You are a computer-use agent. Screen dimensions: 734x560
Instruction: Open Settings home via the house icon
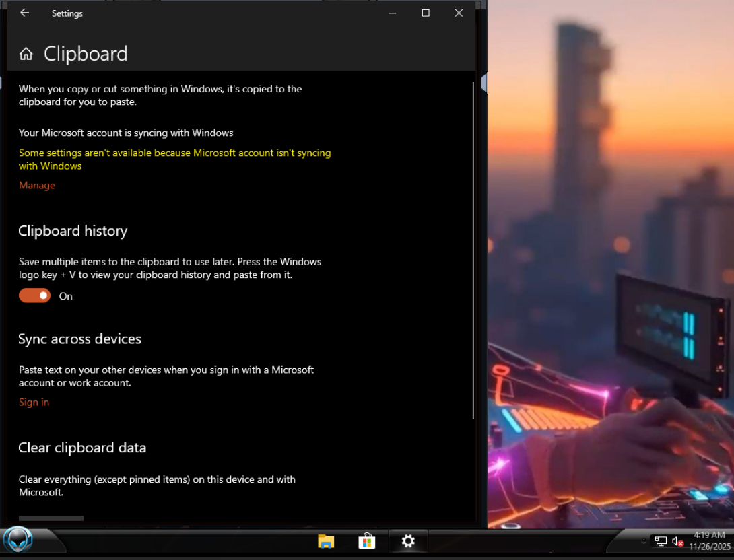point(26,55)
